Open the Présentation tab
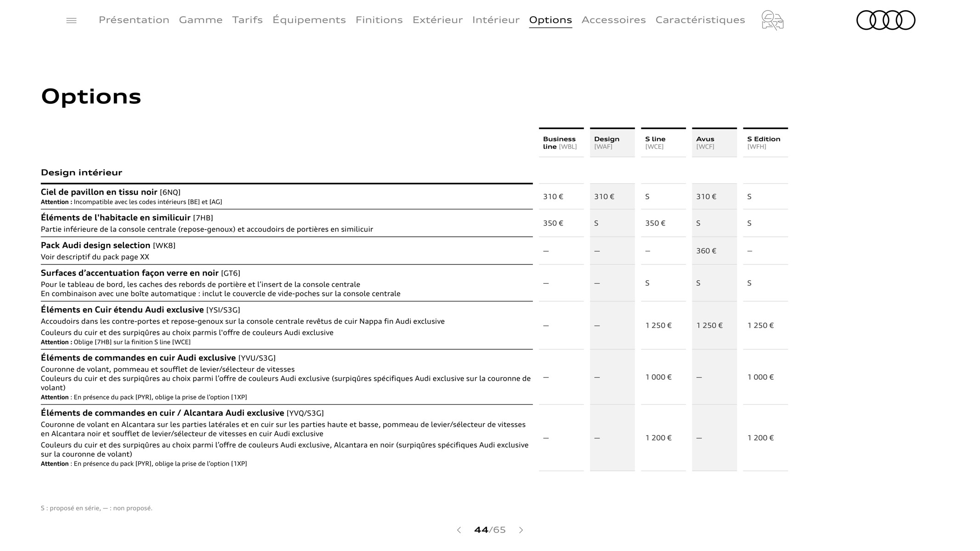 click(x=134, y=20)
